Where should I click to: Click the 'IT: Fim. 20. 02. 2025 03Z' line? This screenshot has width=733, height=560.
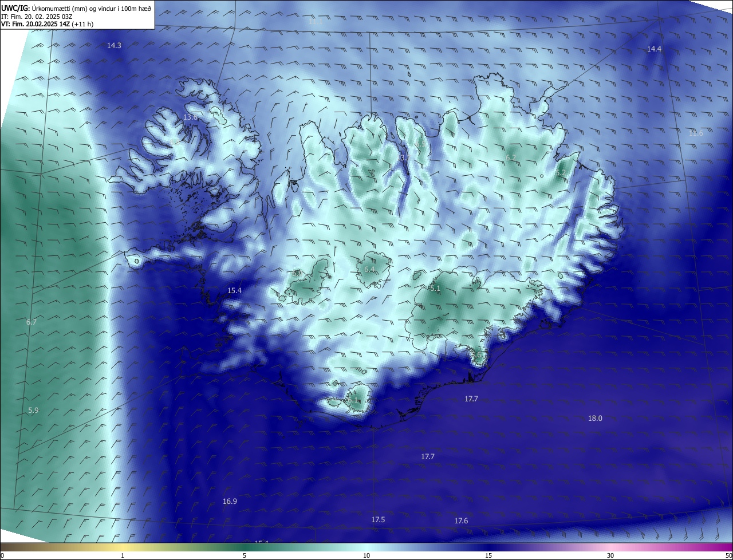point(37,16)
